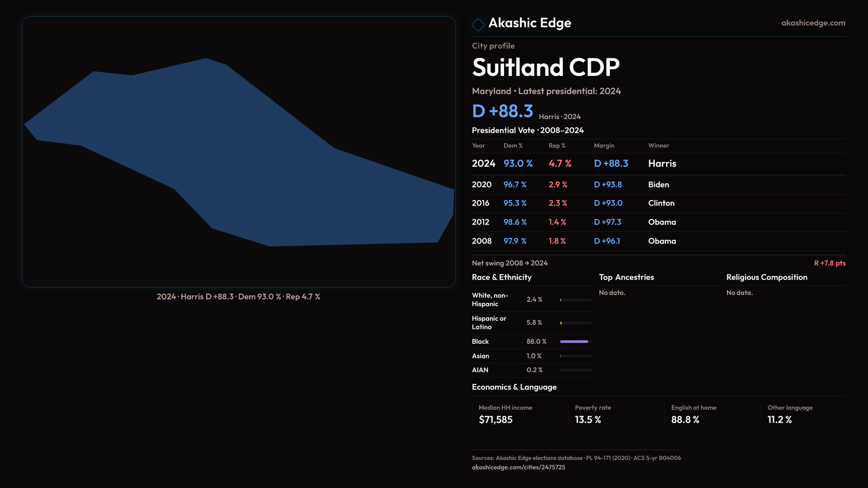This screenshot has height=488, width=868.
Task: Click the Black population percentage bar
Action: (575, 342)
